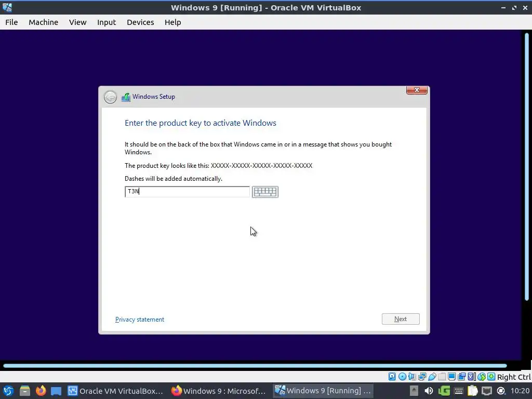Click the keyboard layout tray icon

[x=459, y=391]
